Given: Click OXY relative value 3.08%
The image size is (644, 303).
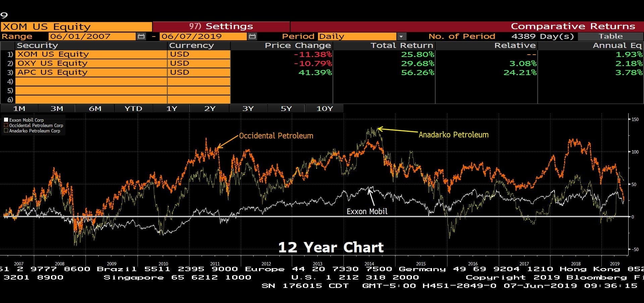Looking at the screenshot, I should pyautogui.click(x=523, y=63).
